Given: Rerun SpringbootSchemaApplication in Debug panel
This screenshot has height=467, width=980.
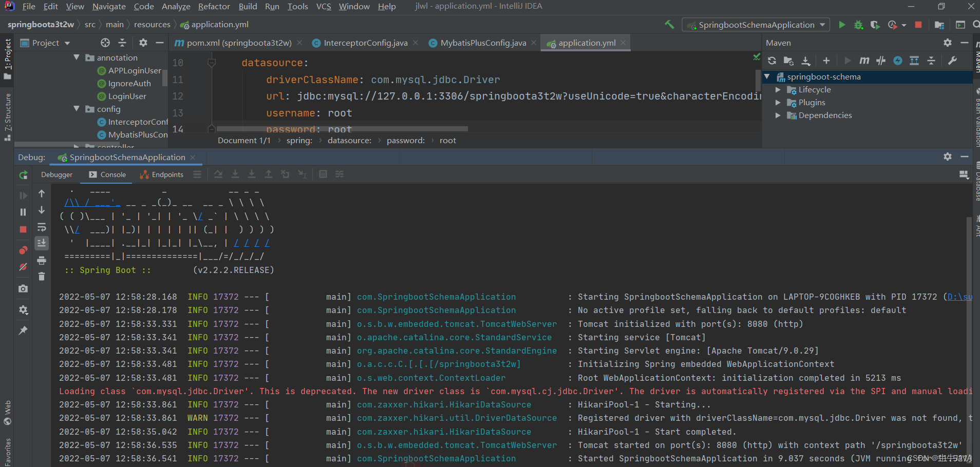Looking at the screenshot, I should click(x=23, y=175).
